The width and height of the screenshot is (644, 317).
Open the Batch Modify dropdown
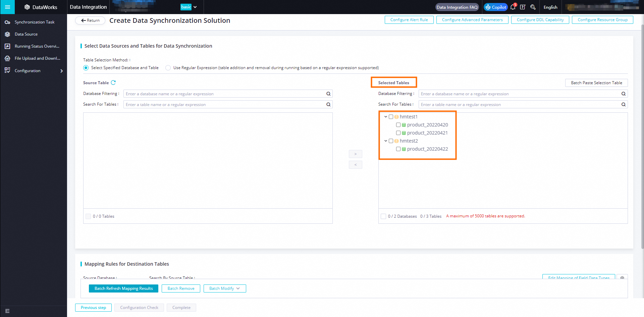point(225,288)
